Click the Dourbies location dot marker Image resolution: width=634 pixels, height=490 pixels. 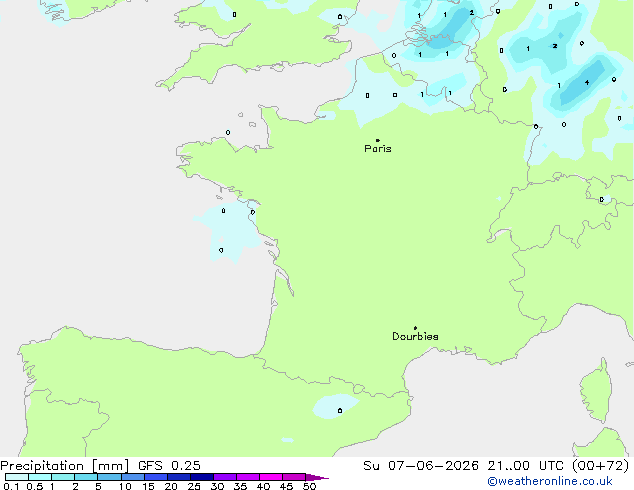point(415,328)
